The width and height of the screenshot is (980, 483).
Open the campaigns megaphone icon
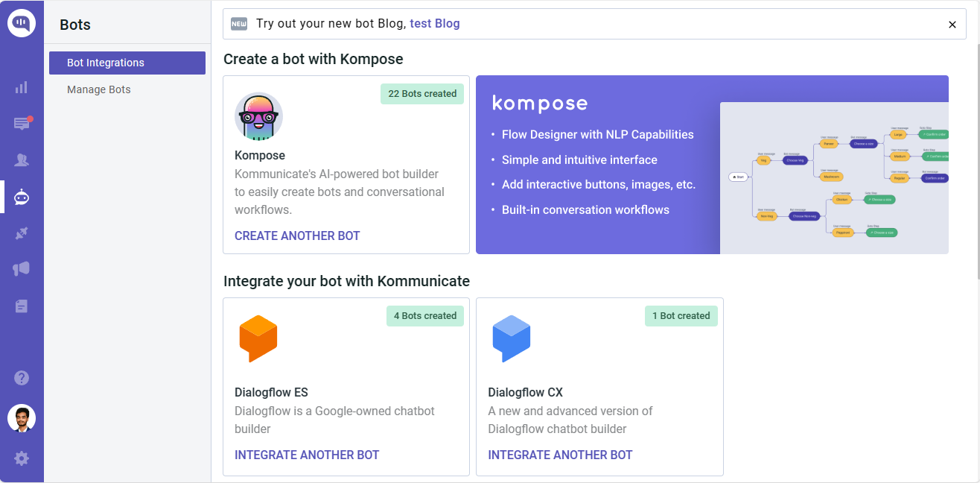pos(22,269)
